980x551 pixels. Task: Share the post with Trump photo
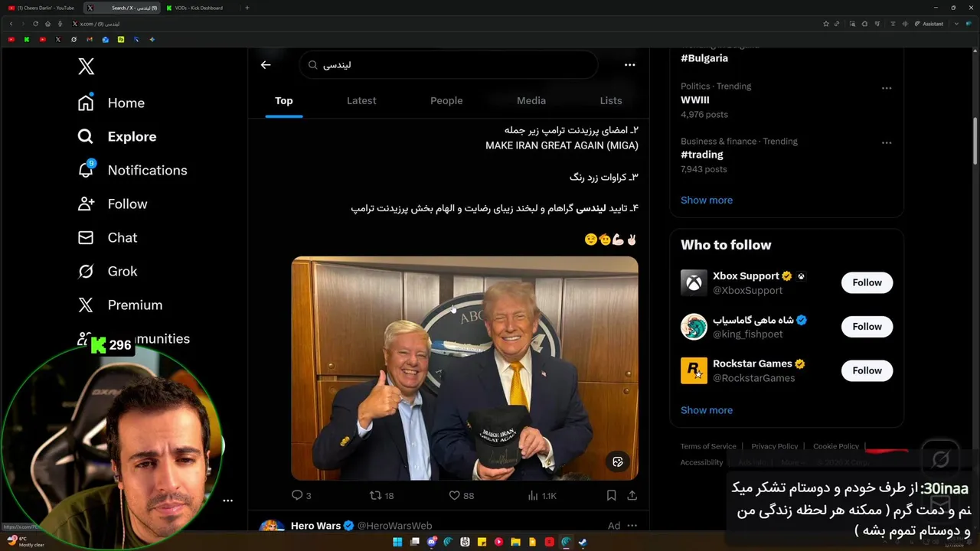(632, 495)
